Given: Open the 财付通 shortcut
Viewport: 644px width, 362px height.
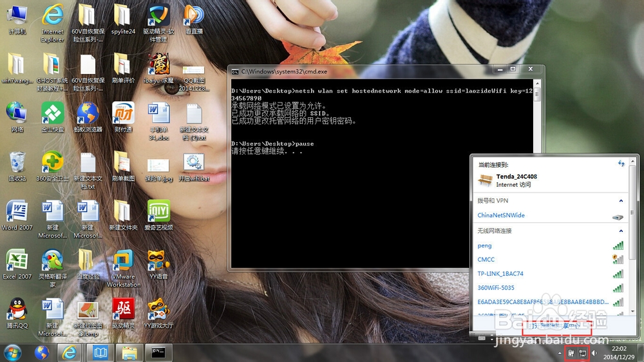Looking at the screenshot, I should [123, 117].
